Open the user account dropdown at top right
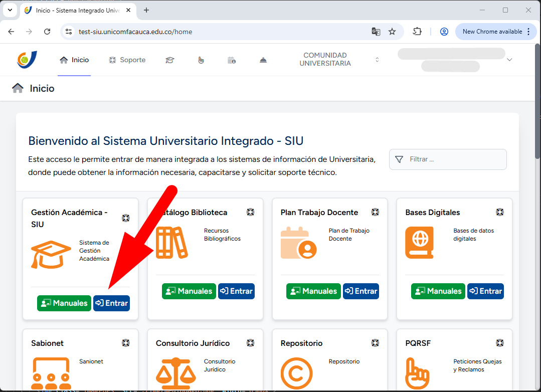This screenshot has width=541, height=392. point(509,59)
